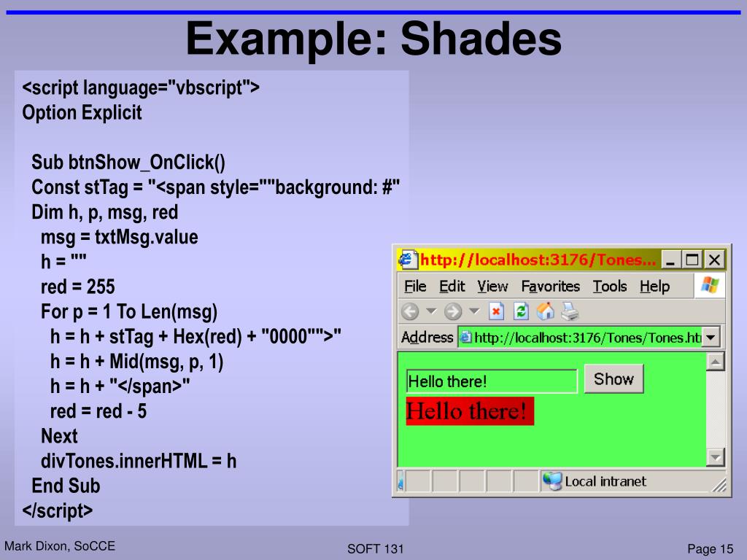Click the Option Explicit code line
This screenshot has width=747, height=560.
click(x=82, y=113)
